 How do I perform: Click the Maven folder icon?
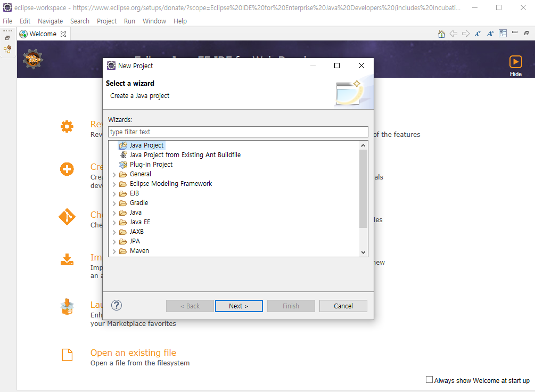(x=123, y=251)
